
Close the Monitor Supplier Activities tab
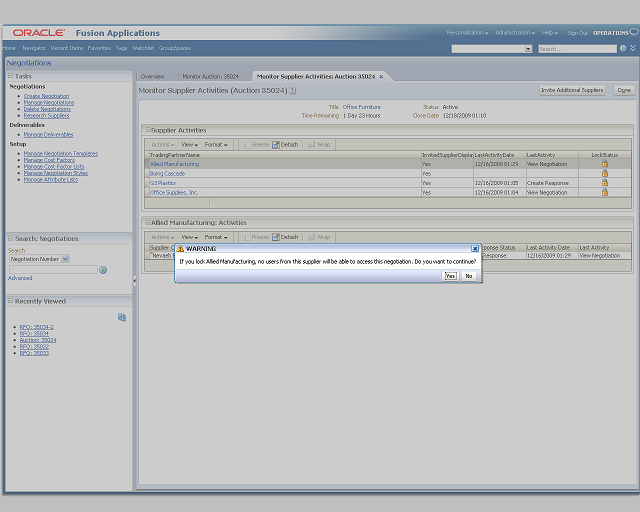(381, 76)
